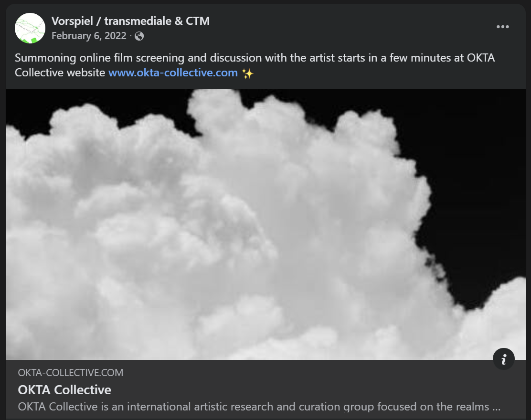The image size is (531, 420).
Task: Click the text "Collective website" in the post
Action: [60, 73]
